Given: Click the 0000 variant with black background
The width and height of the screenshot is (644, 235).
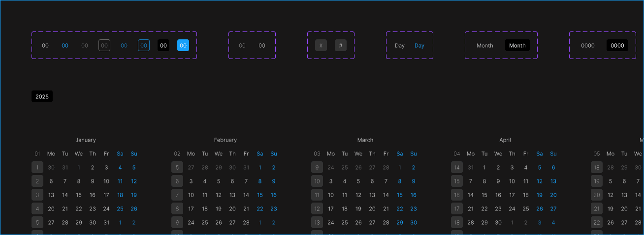Looking at the screenshot, I should click(617, 46).
